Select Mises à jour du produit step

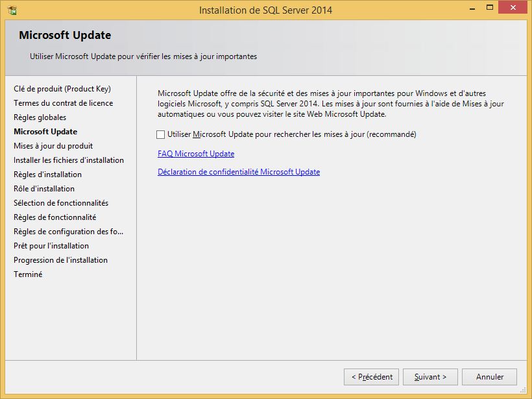pyautogui.click(x=53, y=146)
